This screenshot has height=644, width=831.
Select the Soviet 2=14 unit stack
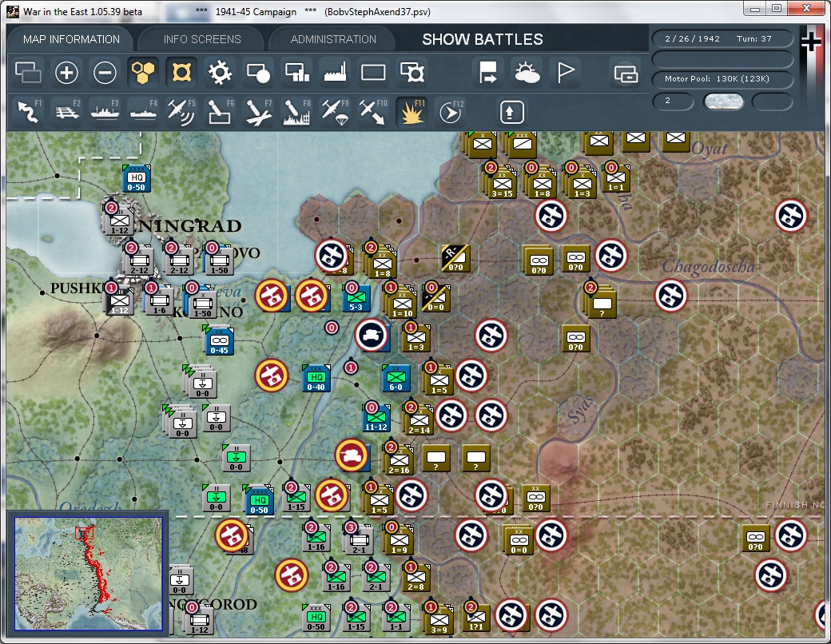[419, 420]
